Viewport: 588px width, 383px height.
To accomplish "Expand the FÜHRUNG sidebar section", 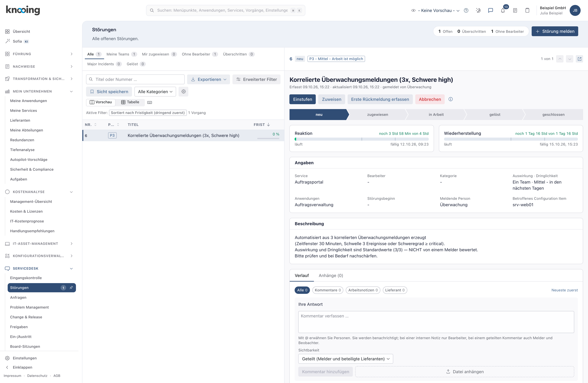I will [x=39, y=54].
